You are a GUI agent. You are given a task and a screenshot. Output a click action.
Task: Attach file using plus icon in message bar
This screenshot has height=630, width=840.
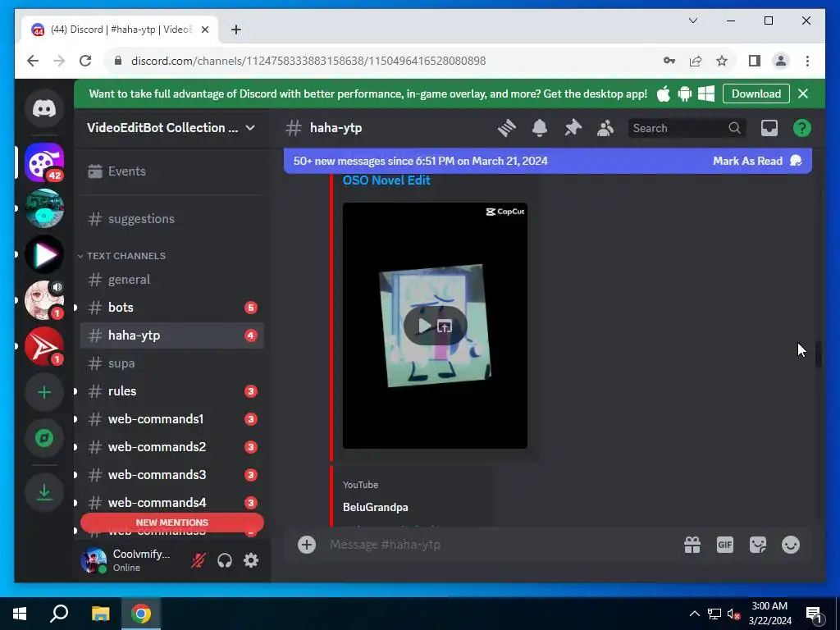pyautogui.click(x=307, y=545)
